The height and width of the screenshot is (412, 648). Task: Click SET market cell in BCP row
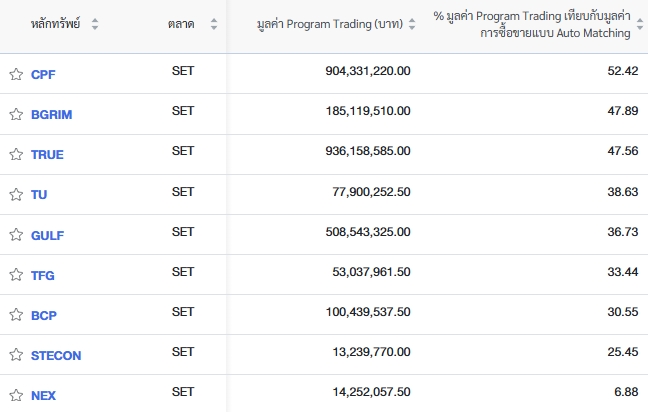click(x=183, y=312)
